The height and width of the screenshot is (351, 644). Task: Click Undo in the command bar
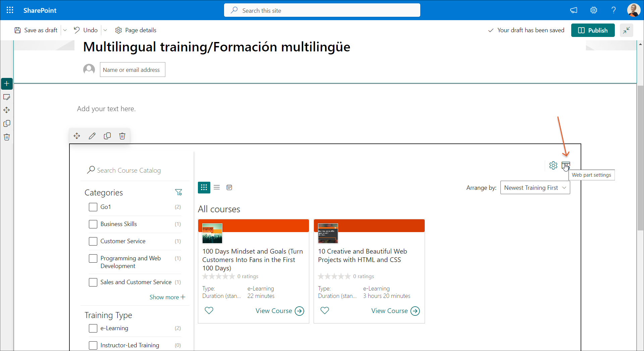(86, 30)
